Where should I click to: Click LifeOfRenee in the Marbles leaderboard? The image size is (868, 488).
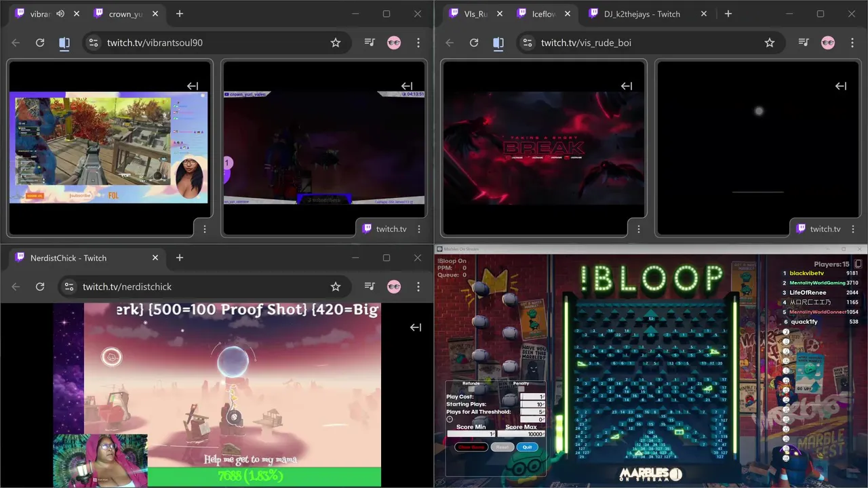pos(808,293)
